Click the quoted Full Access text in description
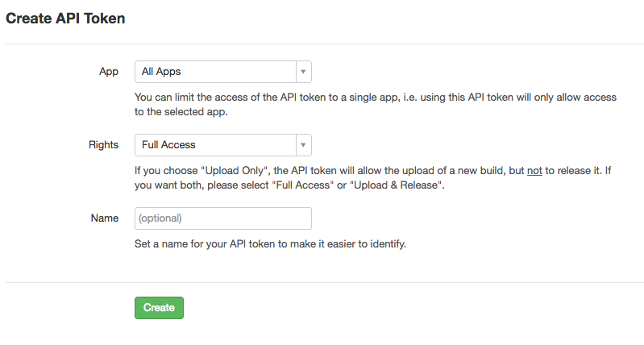644x345 pixels. point(303,185)
